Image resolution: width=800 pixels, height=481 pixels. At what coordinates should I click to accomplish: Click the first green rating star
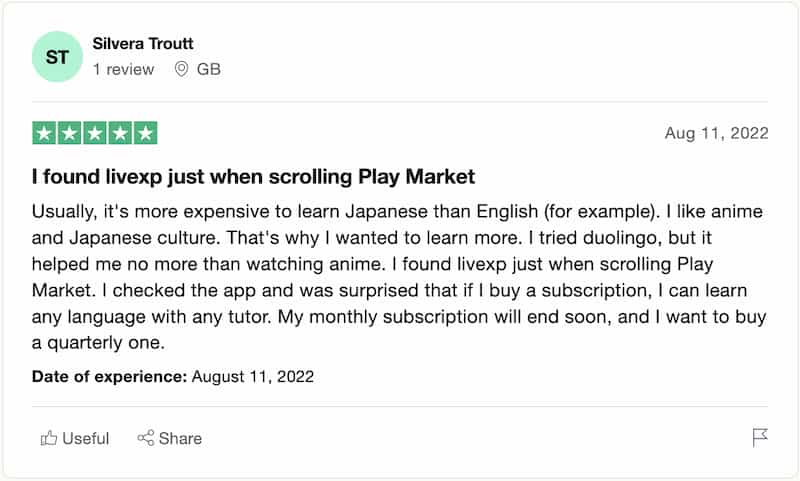(x=44, y=134)
